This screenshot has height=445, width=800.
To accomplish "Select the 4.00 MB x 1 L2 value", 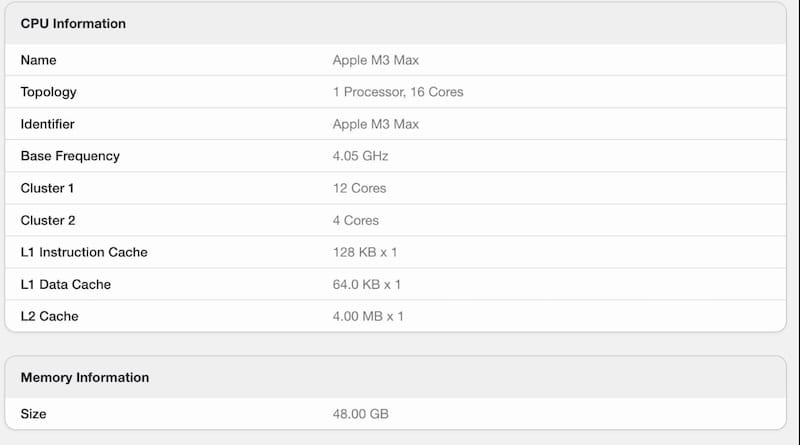I will coord(368,316).
